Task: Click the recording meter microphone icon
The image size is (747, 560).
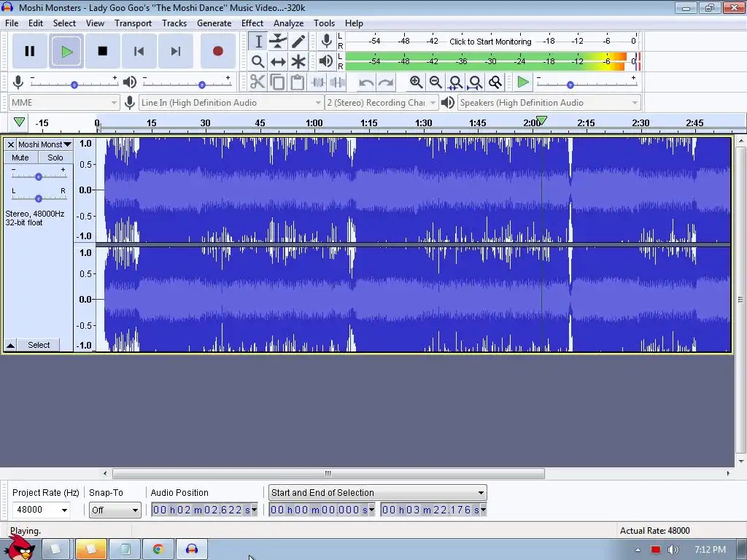Action: point(326,41)
